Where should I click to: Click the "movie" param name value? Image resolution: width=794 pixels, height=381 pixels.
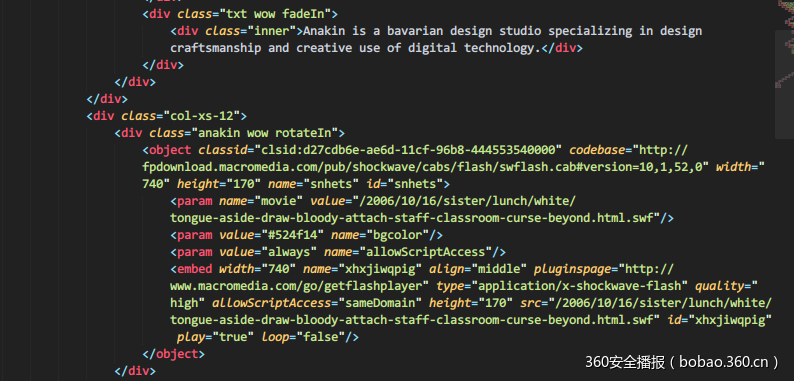pyautogui.click(x=279, y=201)
